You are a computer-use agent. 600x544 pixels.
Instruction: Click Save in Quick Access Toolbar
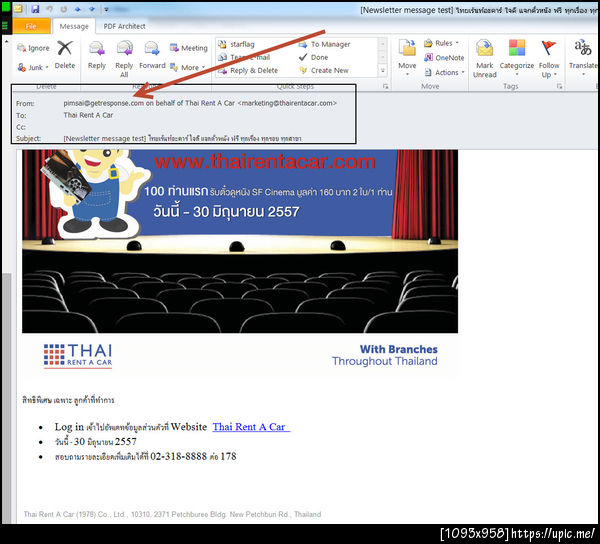point(35,9)
